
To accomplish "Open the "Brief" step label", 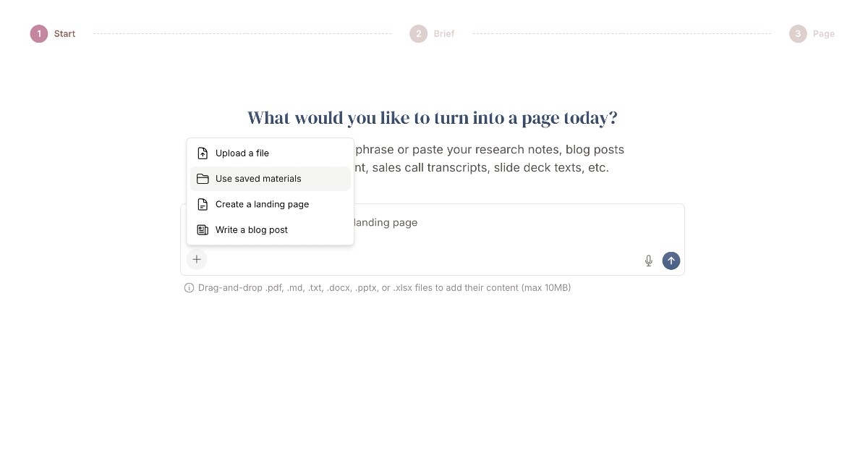I will 444,34.
